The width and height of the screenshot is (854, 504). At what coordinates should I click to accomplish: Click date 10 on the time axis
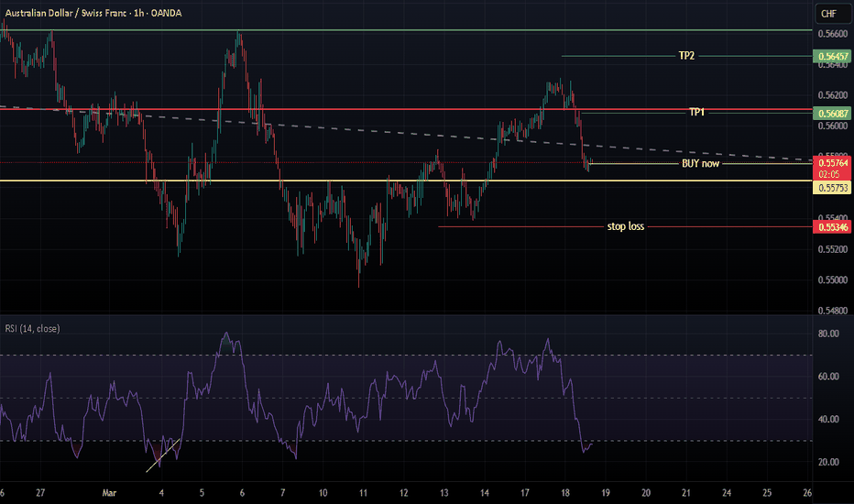coord(323,493)
